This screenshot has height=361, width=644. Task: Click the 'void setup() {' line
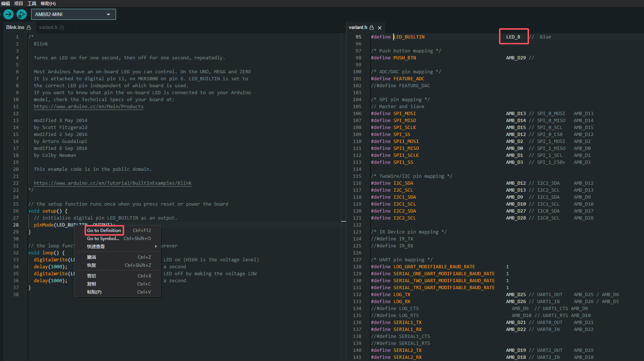coord(48,211)
